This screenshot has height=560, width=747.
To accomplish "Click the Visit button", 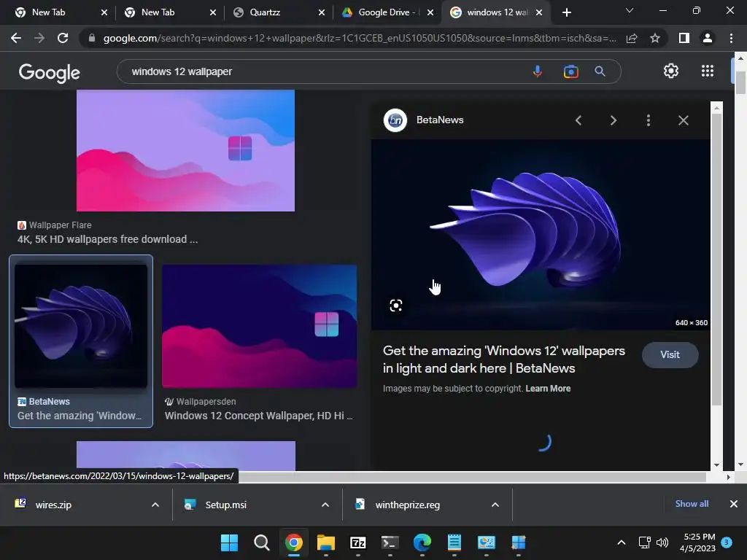I will [x=670, y=355].
